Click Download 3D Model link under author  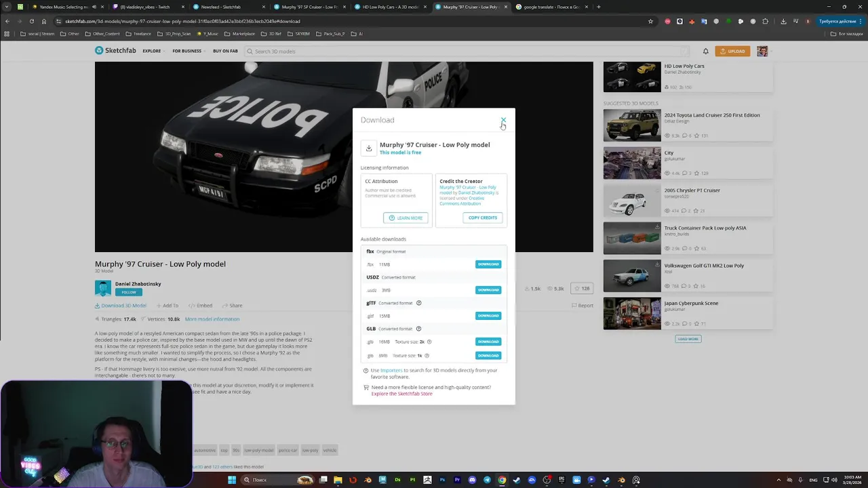tap(120, 306)
